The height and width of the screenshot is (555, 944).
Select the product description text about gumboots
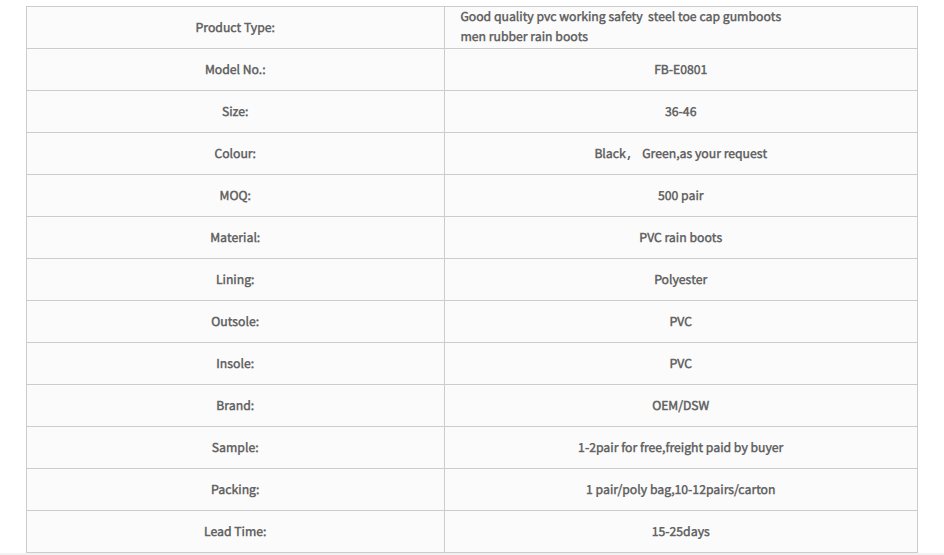click(x=620, y=27)
